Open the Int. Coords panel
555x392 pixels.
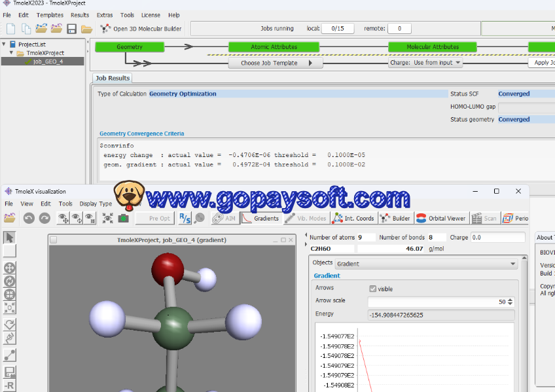353,219
